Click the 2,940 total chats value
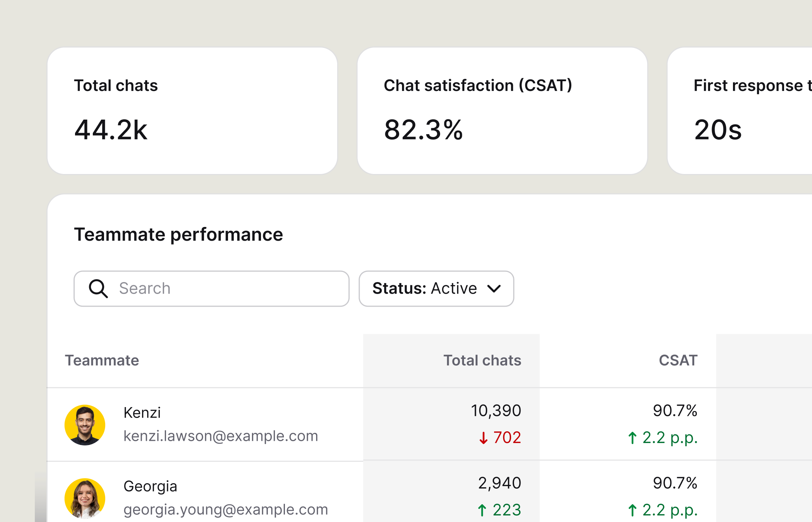This screenshot has height=522, width=812. click(500, 483)
